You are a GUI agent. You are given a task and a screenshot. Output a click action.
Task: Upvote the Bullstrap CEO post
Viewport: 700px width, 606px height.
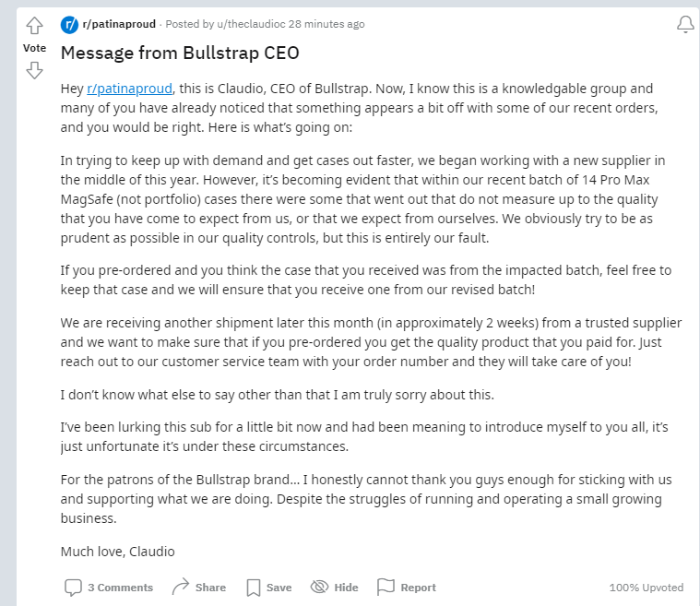(x=34, y=26)
